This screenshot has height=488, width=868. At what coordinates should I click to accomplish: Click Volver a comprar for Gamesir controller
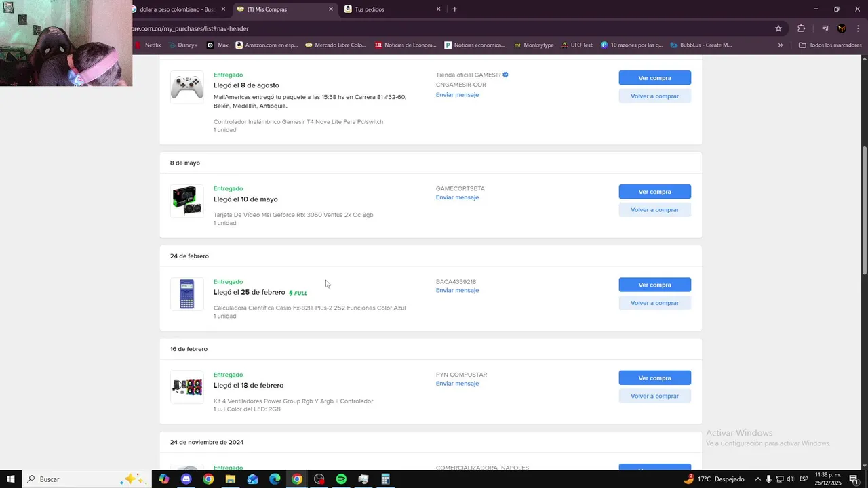(654, 96)
